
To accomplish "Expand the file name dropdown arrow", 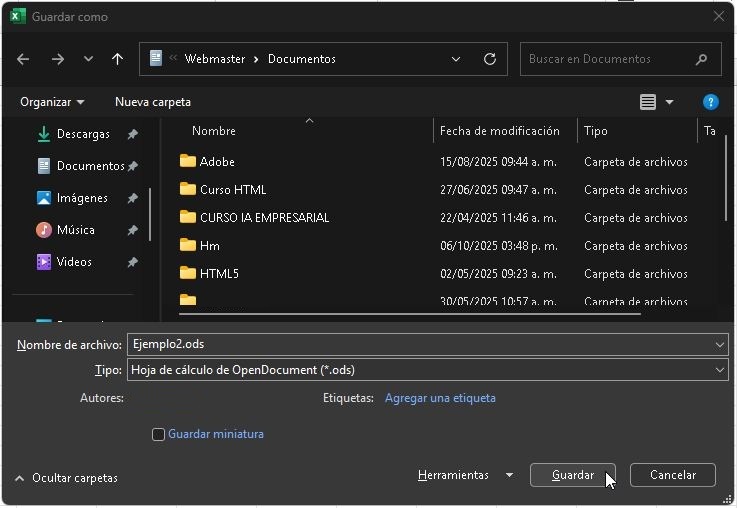I will (720, 344).
